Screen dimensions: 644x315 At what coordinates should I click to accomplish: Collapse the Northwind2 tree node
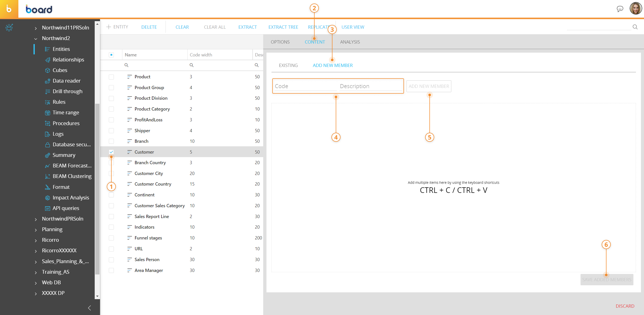36,39
